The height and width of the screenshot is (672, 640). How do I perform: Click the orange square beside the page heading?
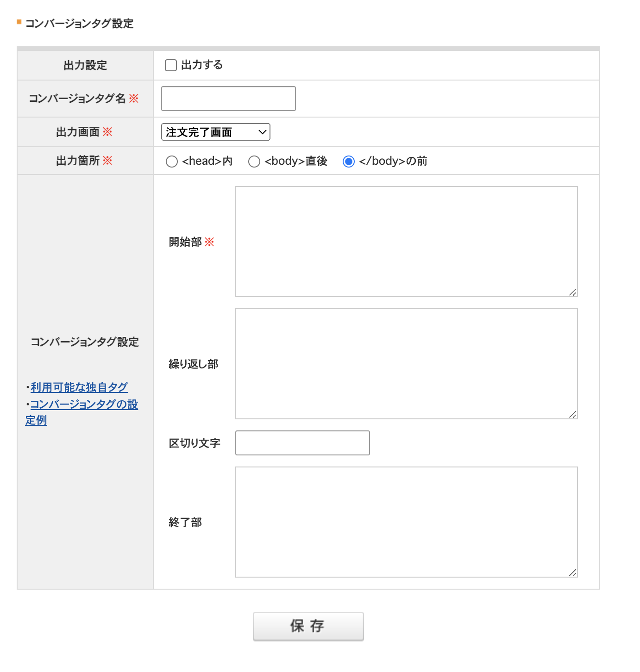[x=19, y=22]
